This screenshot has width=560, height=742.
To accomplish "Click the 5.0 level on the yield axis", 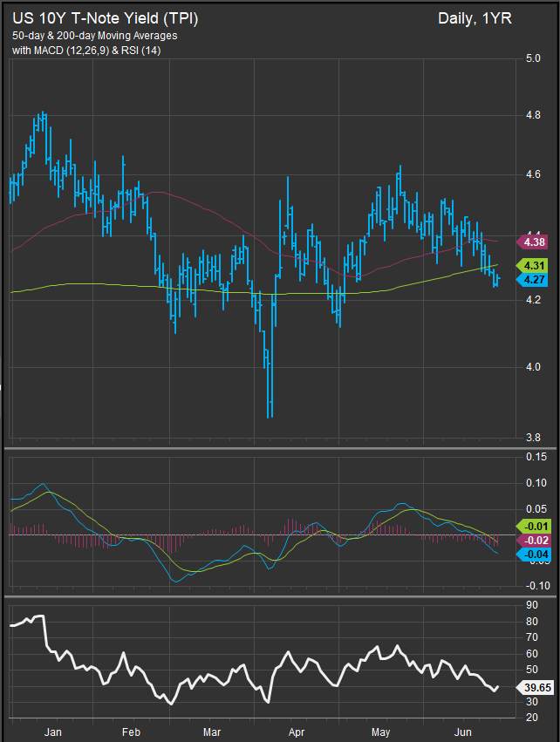I will 532,58.
